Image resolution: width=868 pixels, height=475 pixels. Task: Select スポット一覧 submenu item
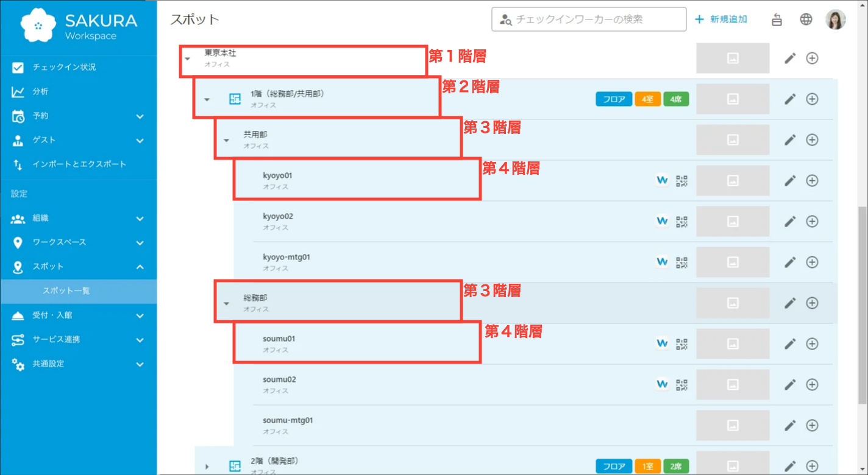66,291
